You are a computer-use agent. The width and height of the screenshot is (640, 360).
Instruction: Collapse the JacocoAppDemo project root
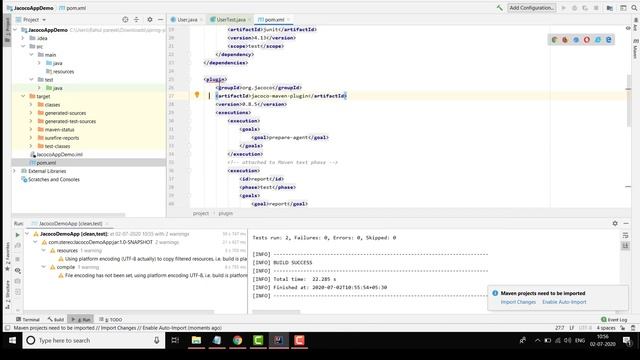click(15, 30)
